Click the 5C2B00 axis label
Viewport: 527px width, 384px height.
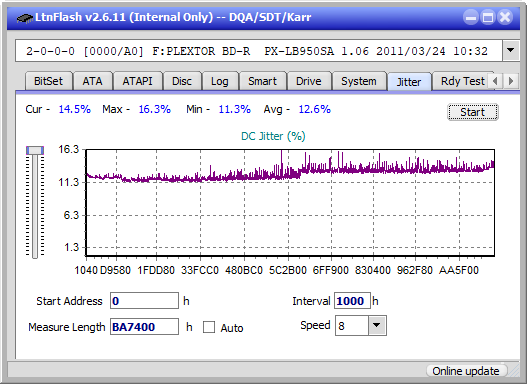tap(288, 270)
